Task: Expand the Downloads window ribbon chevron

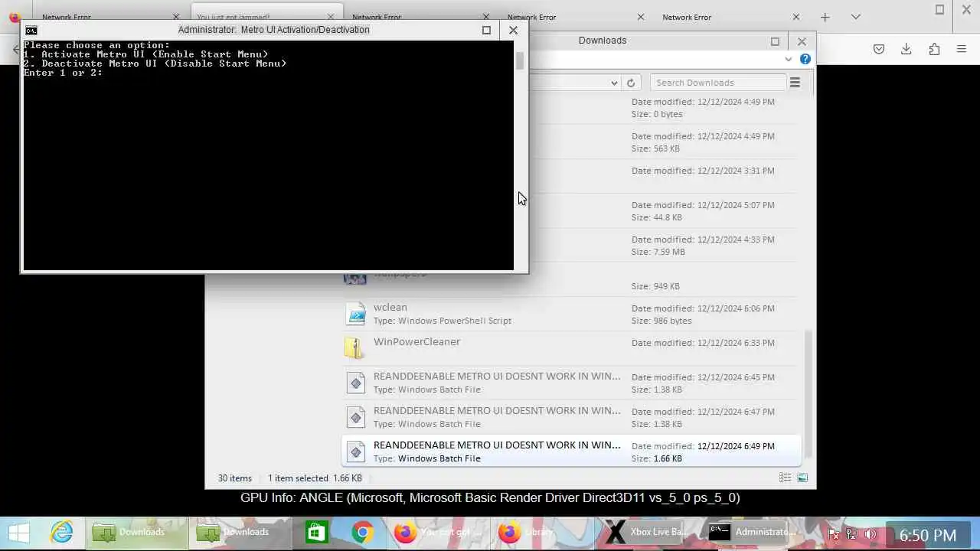Action: click(x=788, y=59)
